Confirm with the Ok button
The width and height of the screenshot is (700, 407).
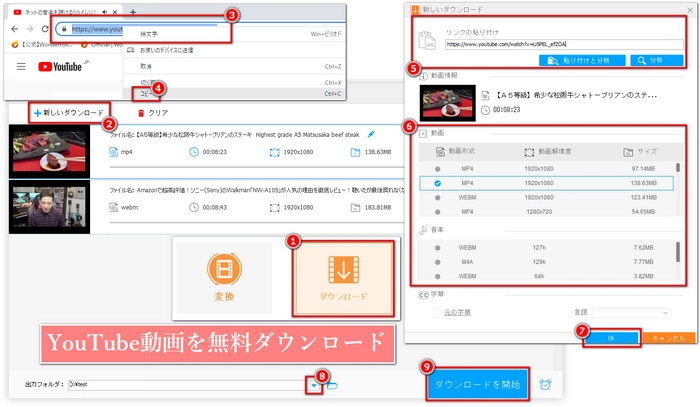pos(611,338)
